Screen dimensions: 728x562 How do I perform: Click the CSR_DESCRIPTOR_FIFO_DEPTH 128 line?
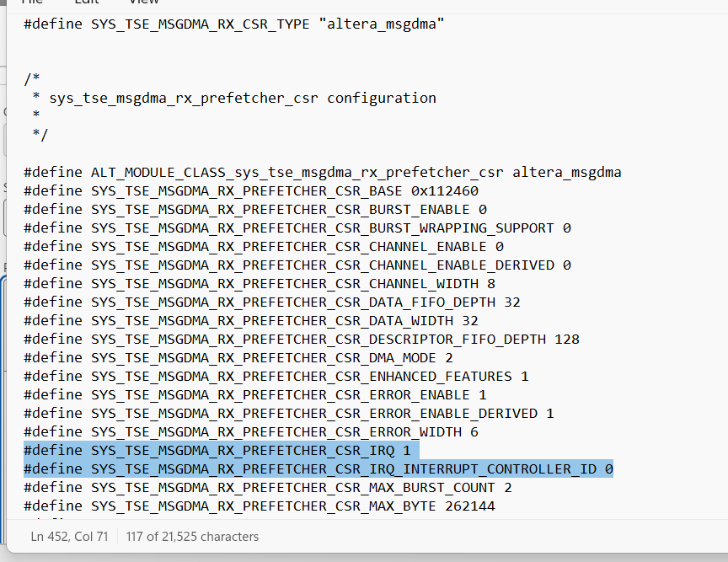[x=301, y=340]
